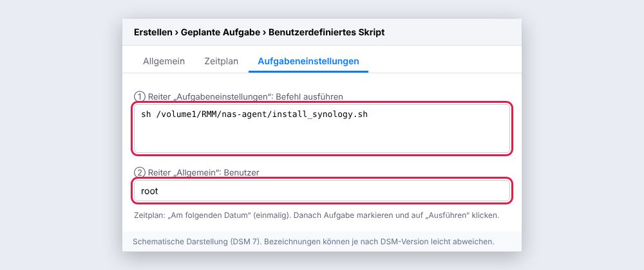Click the command script text area

[322, 129]
